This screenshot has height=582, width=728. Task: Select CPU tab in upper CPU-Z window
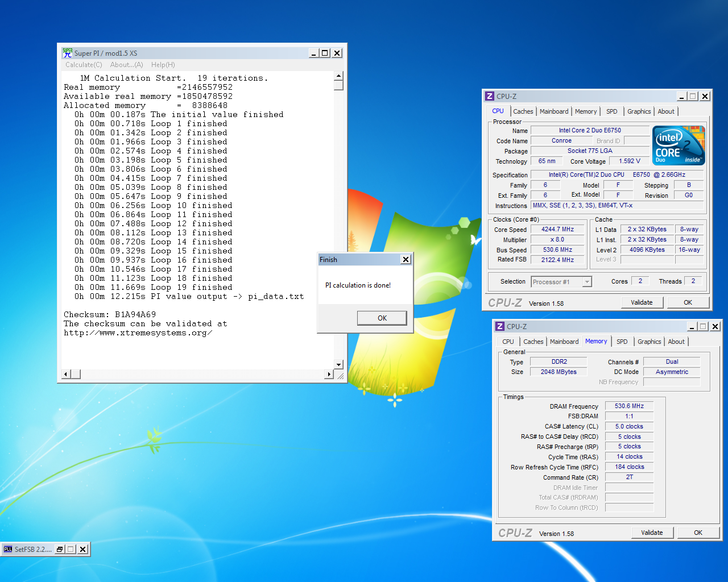click(498, 111)
